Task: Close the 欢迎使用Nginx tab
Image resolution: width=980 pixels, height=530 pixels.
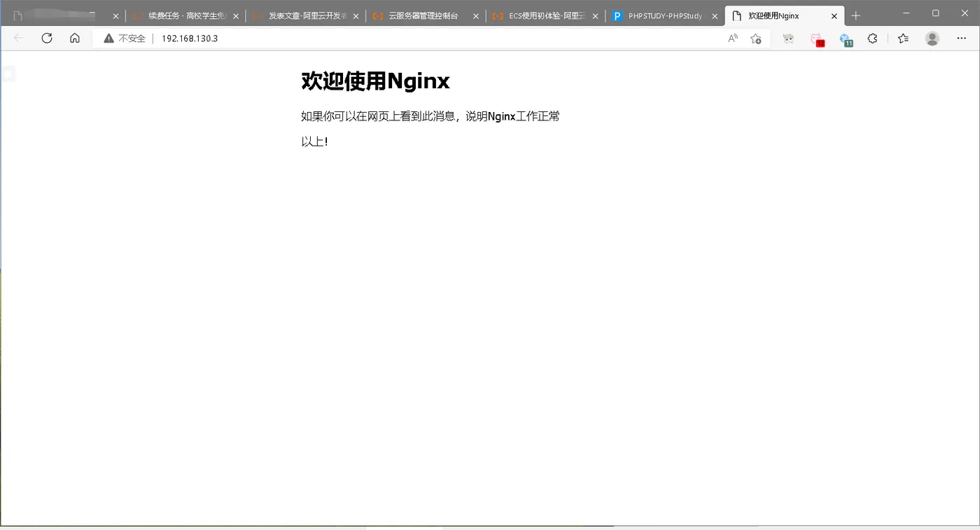Action: point(834,16)
